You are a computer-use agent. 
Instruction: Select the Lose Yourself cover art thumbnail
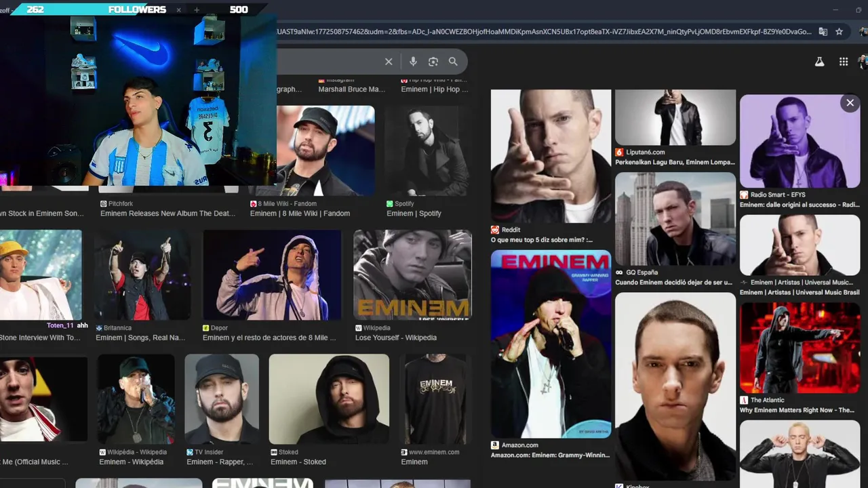(x=412, y=275)
